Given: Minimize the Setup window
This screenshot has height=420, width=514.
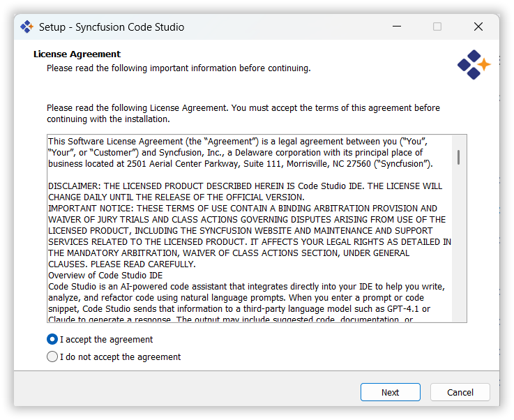Looking at the screenshot, I should pos(397,27).
